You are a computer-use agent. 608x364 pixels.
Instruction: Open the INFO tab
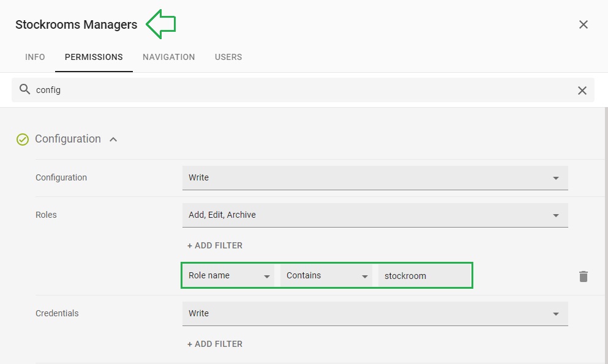pos(35,57)
